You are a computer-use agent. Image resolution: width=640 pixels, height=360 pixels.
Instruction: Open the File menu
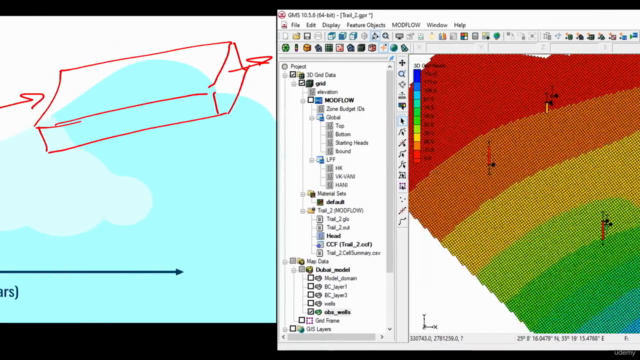pyautogui.click(x=296, y=25)
